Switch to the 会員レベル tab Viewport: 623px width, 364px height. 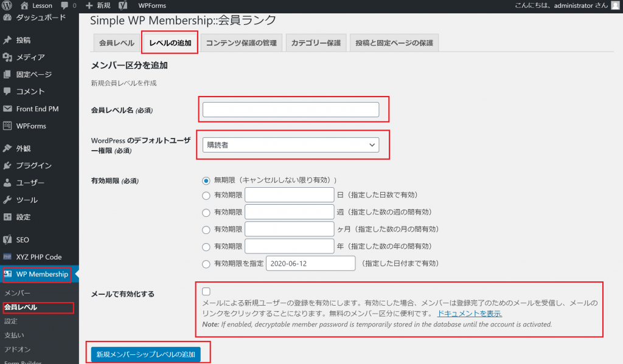tap(116, 43)
